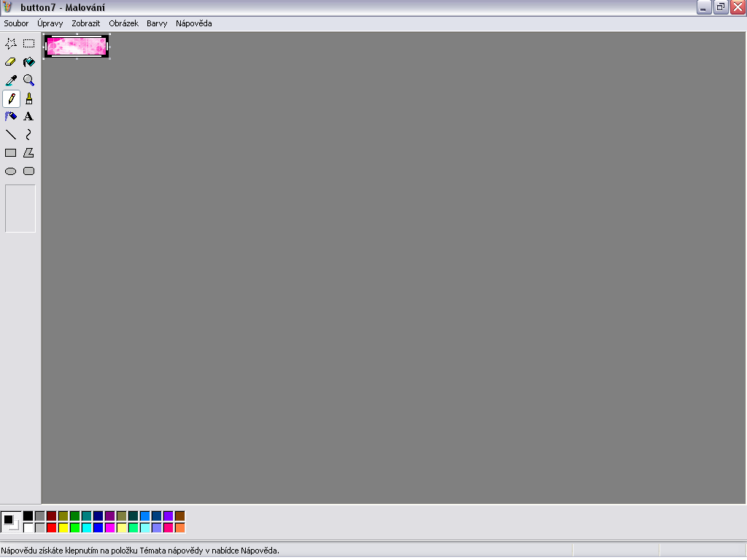Click the Nápověda menu item
This screenshot has height=560, width=747.
coord(194,23)
